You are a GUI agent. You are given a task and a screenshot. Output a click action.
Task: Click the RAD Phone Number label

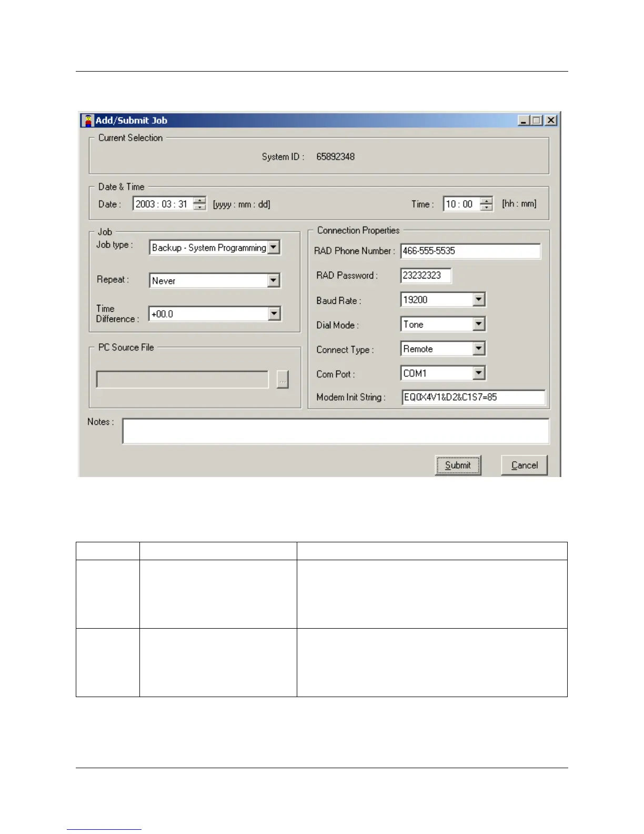click(x=355, y=251)
